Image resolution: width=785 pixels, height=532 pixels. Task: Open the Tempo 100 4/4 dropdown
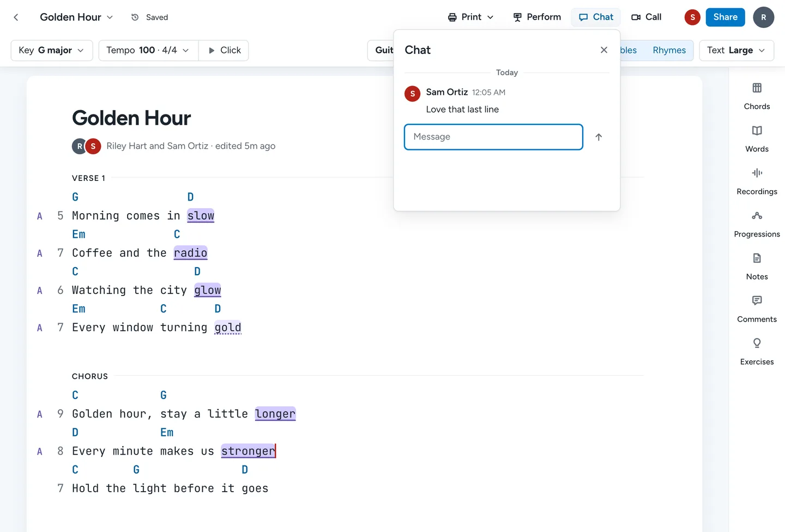point(148,50)
